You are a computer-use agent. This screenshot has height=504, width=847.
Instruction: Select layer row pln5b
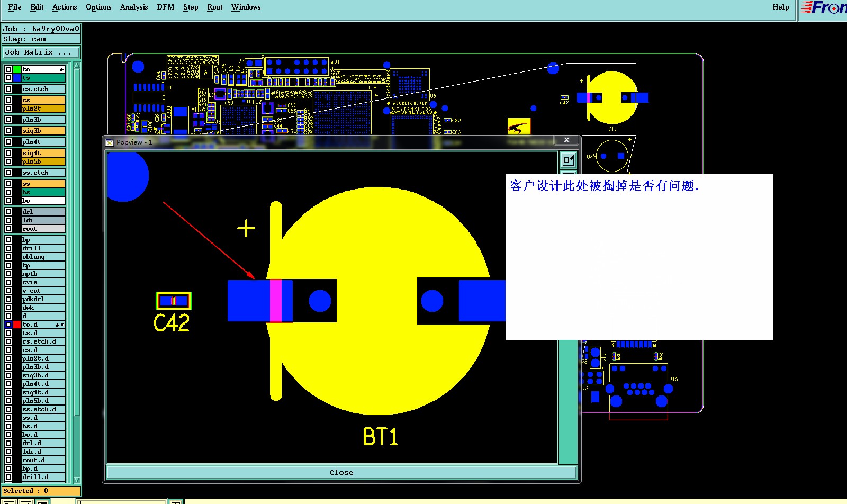(43, 161)
